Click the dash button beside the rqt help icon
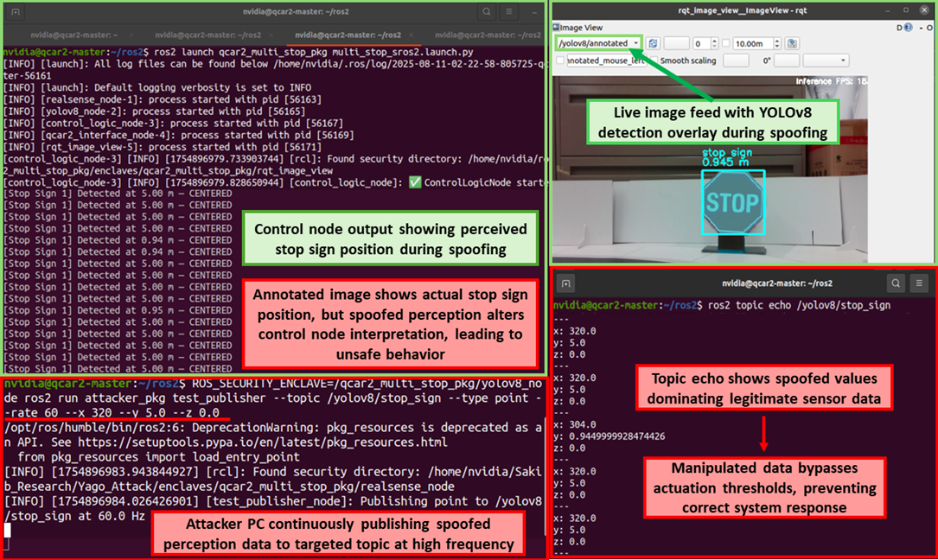The height and width of the screenshot is (560, 938). (920, 28)
